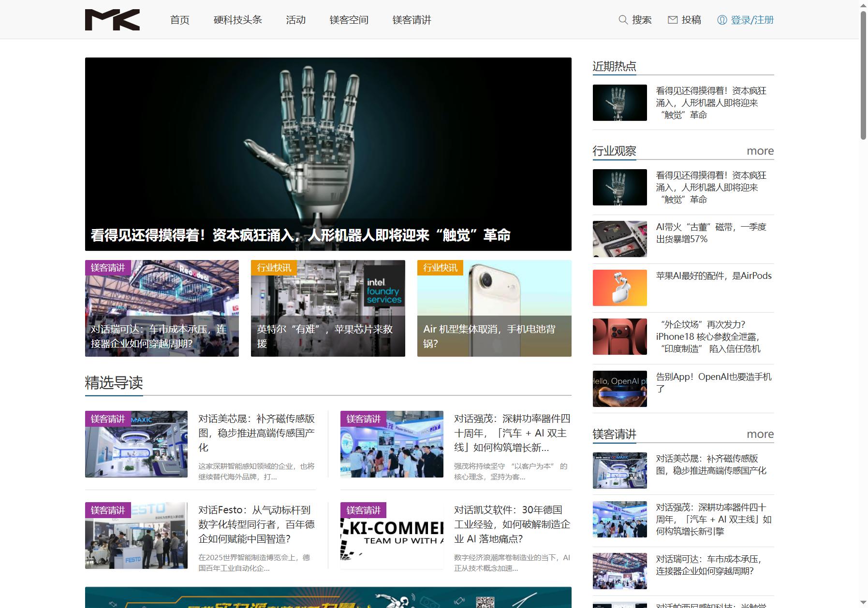868x608 pixels.
Task: Click the 搜索 text link
Action: pos(642,20)
